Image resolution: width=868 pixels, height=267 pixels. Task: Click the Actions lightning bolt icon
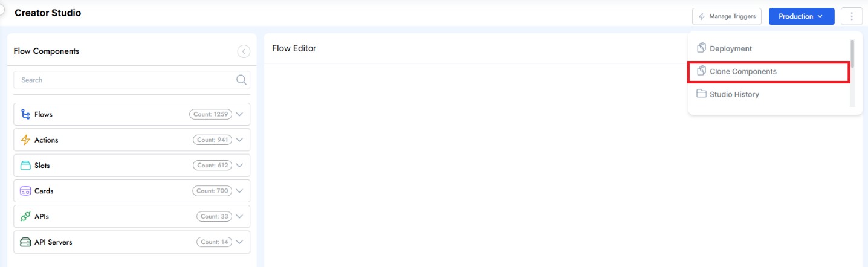pyautogui.click(x=25, y=140)
